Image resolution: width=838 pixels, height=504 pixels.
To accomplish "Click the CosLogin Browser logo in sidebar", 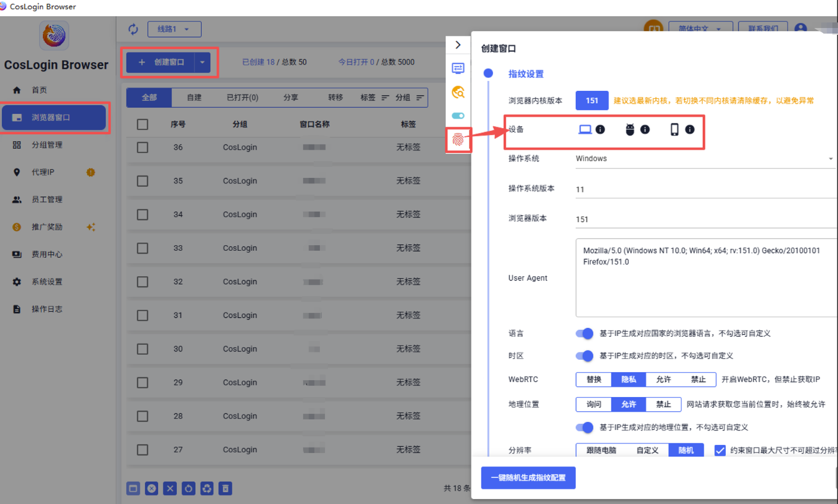I will [x=55, y=36].
